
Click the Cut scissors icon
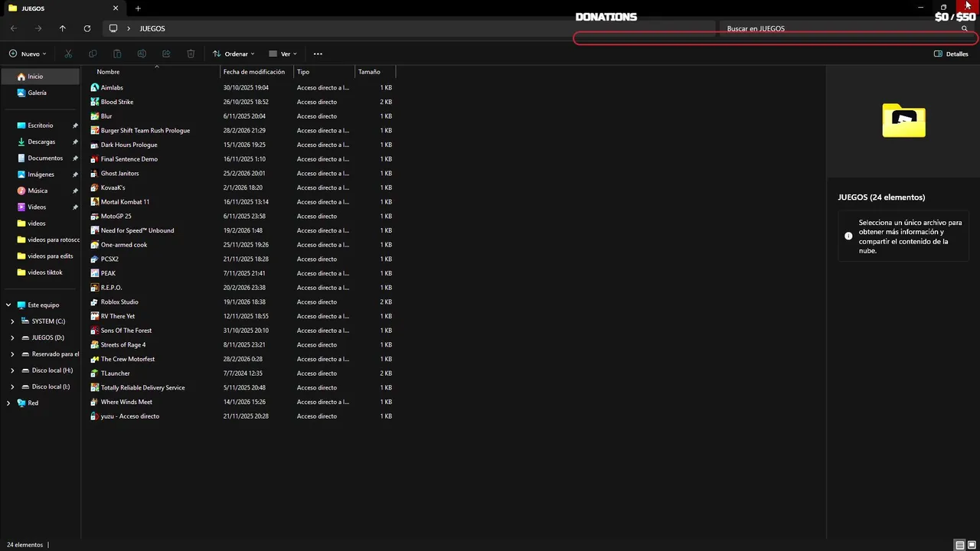(x=68, y=54)
